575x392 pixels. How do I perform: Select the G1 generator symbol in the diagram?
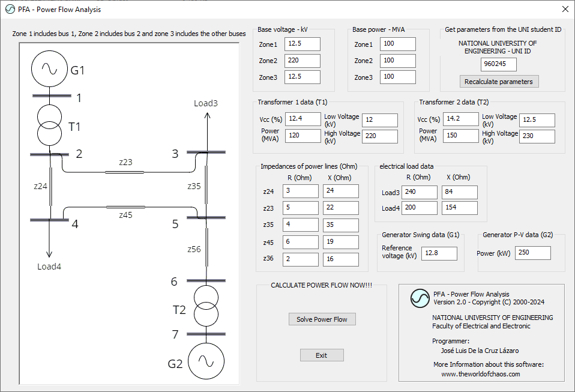coord(49,68)
